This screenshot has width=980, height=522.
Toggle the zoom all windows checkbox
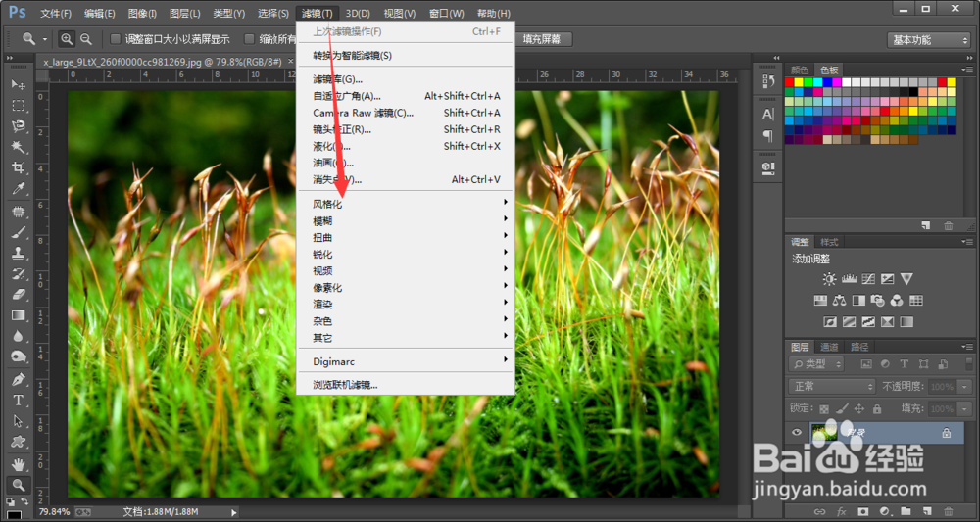tap(249, 39)
